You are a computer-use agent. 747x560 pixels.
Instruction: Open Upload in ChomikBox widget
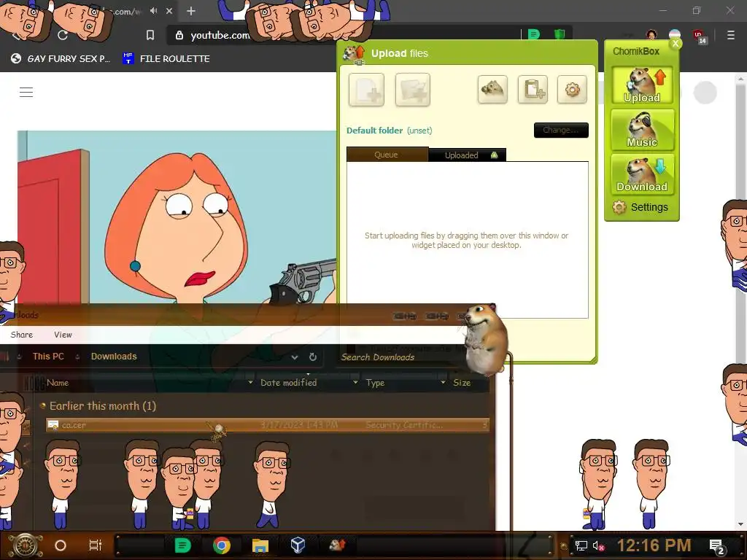pos(642,85)
